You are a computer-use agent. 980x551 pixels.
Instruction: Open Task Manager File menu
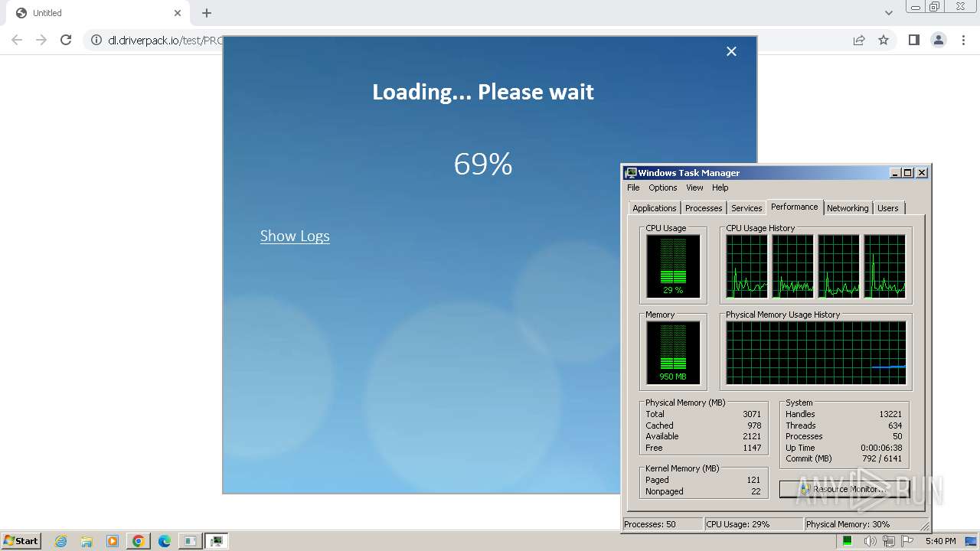633,187
